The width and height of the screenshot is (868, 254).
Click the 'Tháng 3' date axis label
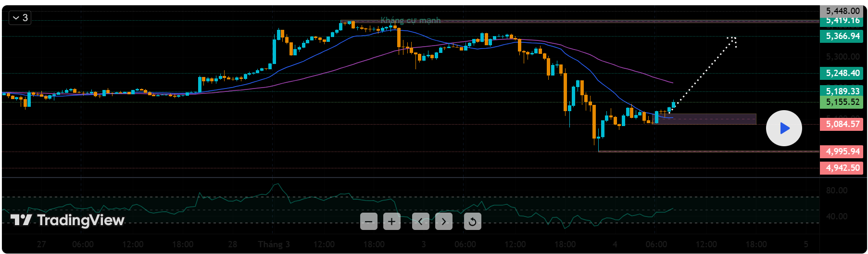(274, 244)
